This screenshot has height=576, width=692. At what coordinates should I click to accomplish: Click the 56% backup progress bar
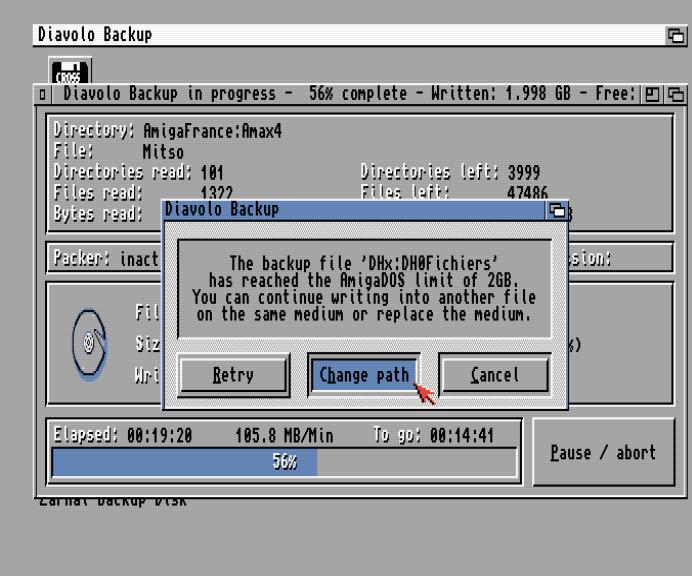284,462
